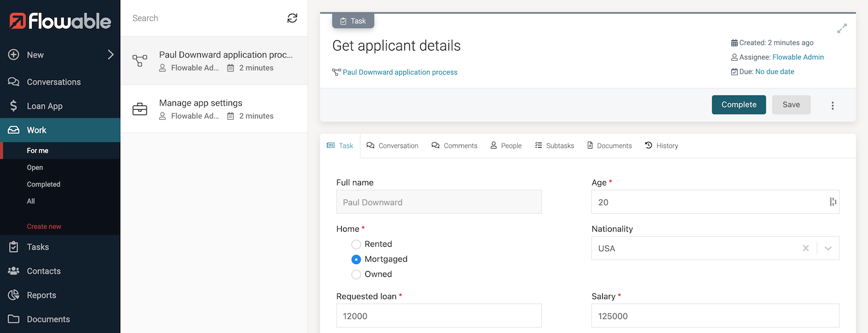
Task: Click the Requested loan field
Action: pyautogui.click(x=439, y=316)
